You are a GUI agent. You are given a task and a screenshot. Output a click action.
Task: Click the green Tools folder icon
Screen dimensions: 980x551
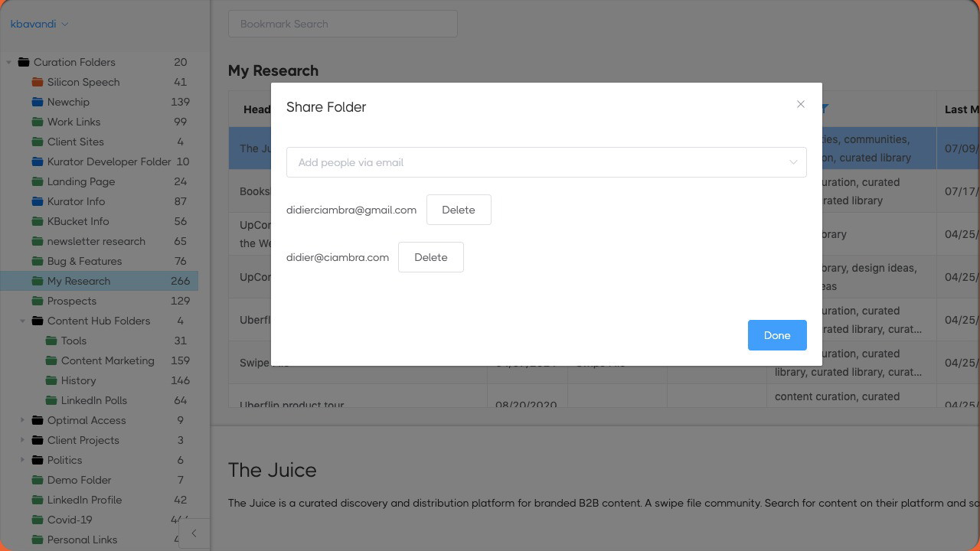pos(51,341)
